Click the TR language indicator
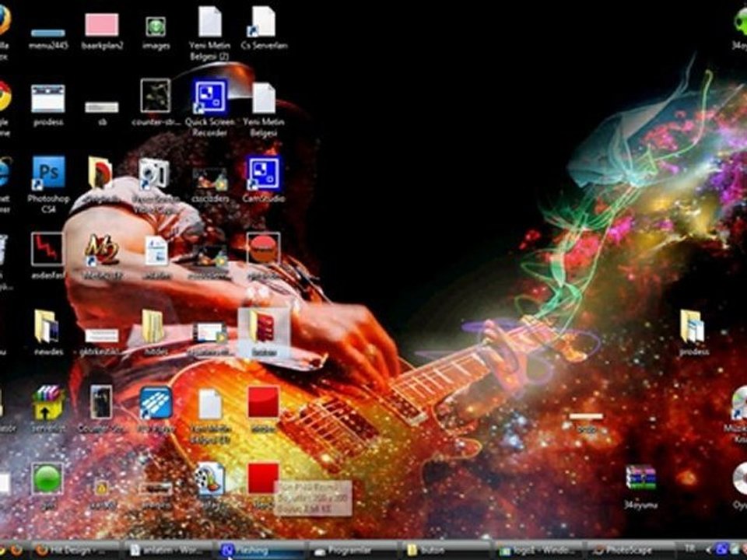Image resolution: width=747 pixels, height=560 pixels. [689, 548]
